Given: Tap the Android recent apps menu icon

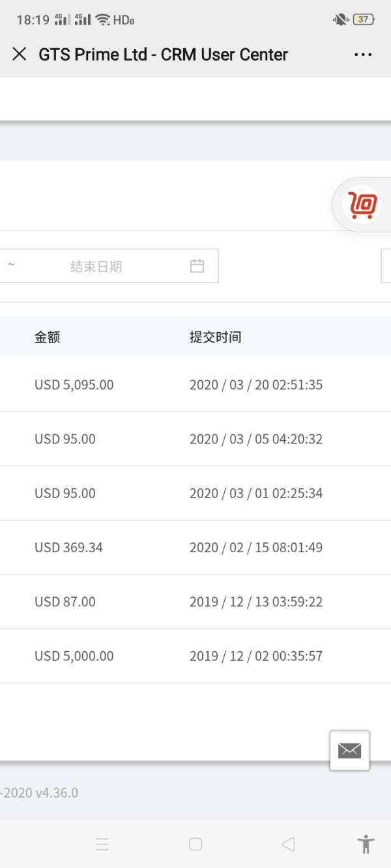Looking at the screenshot, I should pos(102,845).
